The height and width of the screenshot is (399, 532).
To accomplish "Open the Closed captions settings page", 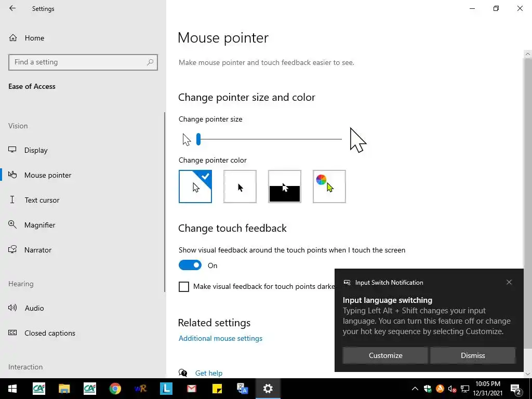I will pos(49,333).
